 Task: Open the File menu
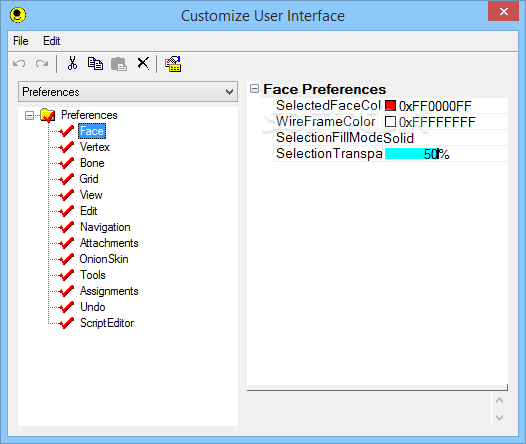pyautogui.click(x=21, y=41)
